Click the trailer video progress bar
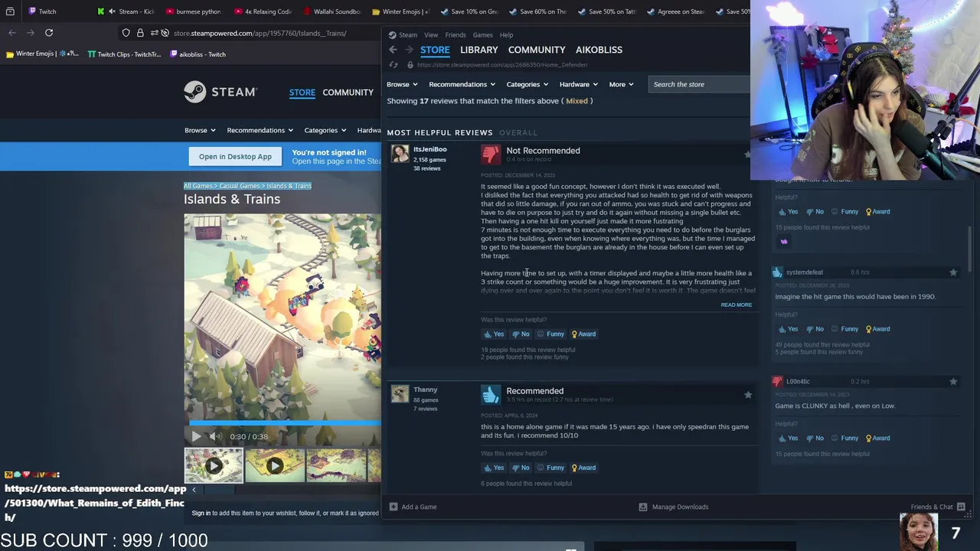This screenshot has width=980, height=551. point(285,422)
